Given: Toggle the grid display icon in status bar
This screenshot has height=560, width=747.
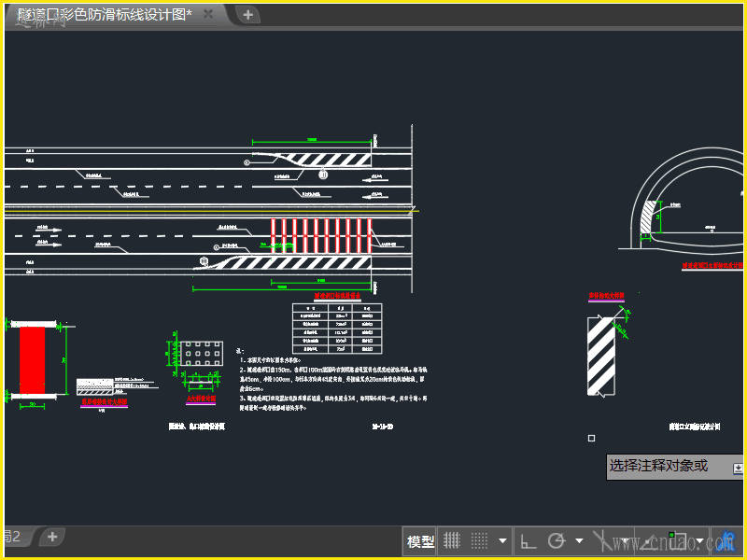Looking at the screenshot, I should click(x=452, y=540).
